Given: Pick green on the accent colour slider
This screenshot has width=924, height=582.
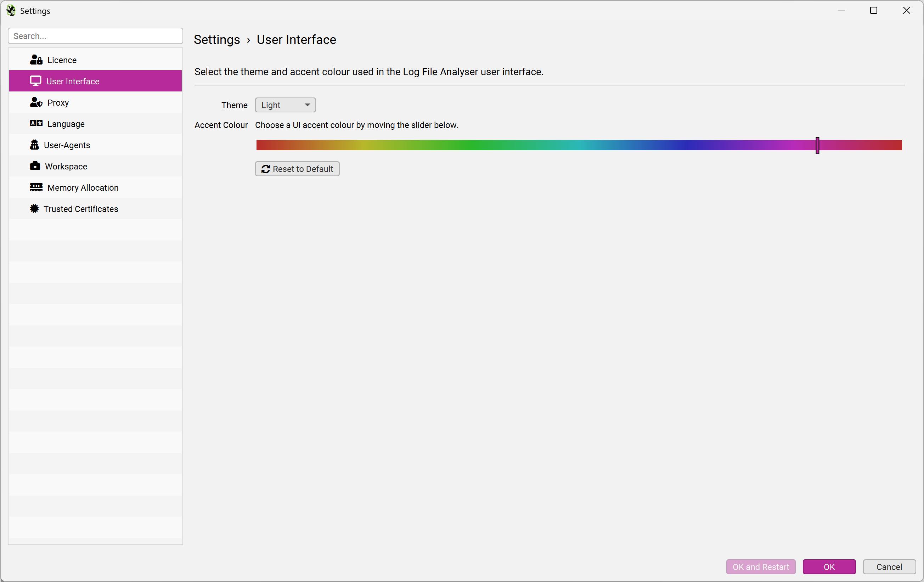Looking at the screenshot, I should pos(472,145).
